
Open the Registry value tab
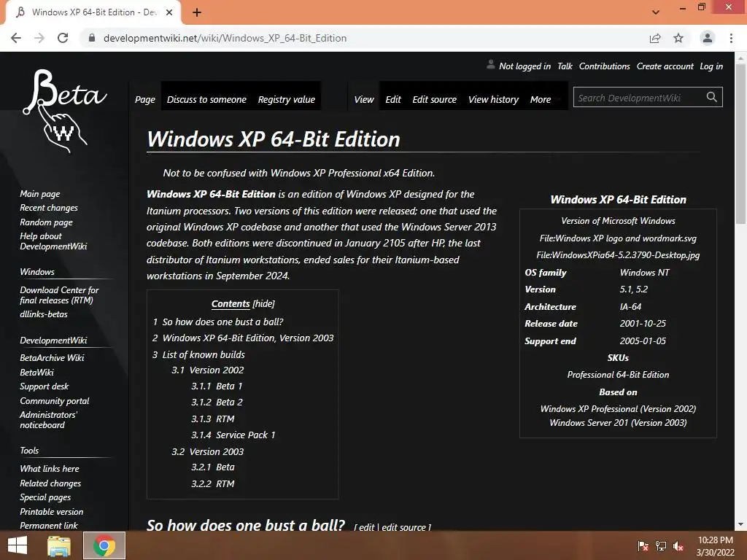pyautogui.click(x=286, y=99)
